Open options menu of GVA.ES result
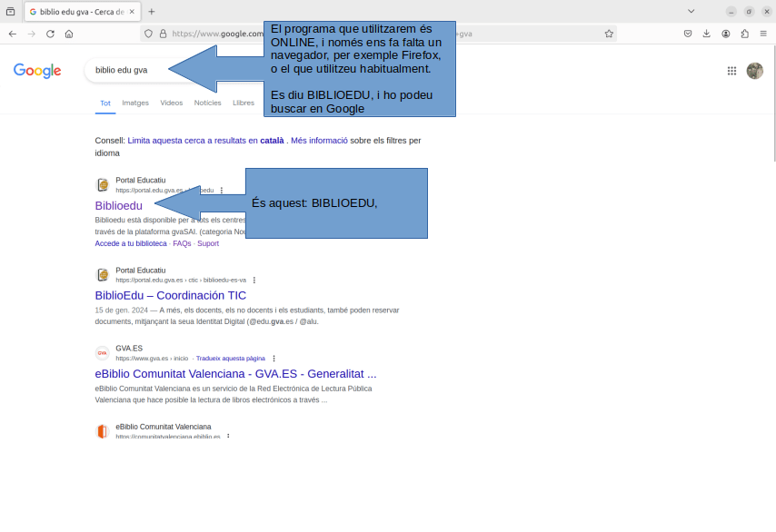Viewport: 776px width, 532px height. coord(274,359)
